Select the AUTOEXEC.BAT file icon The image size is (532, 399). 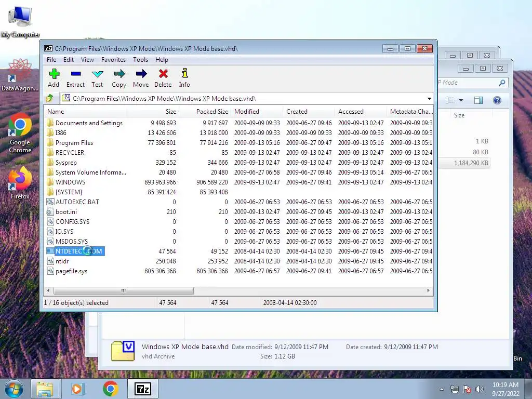[x=50, y=202]
